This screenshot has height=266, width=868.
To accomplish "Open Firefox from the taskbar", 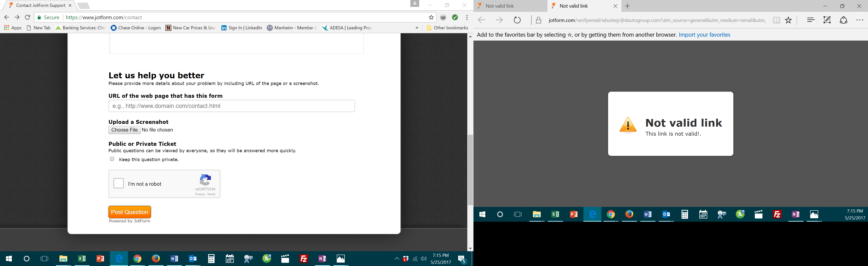I will (155, 259).
